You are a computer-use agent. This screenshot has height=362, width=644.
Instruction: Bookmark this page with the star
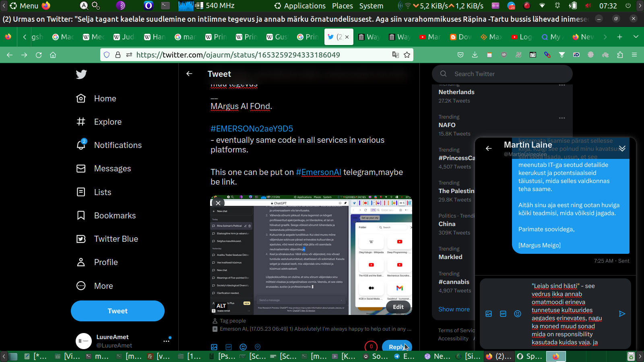click(x=407, y=55)
